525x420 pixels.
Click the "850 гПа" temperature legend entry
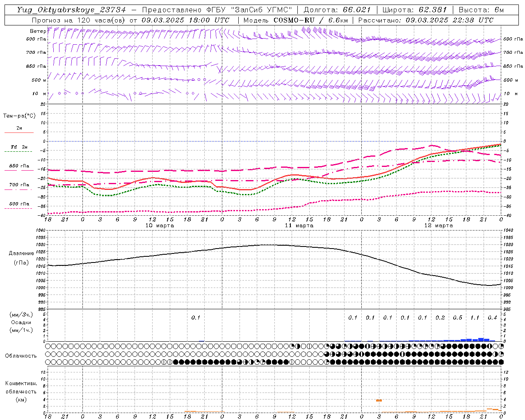pyautogui.click(x=19, y=166)
